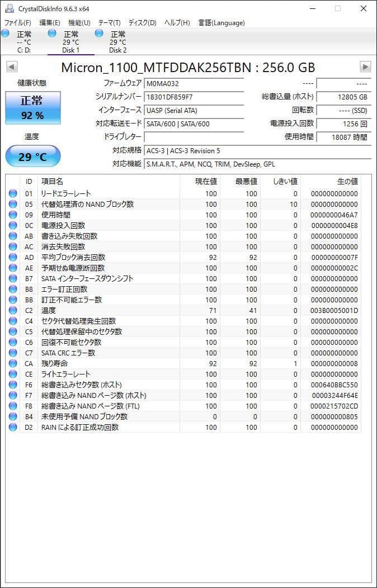Click the status orb for ID BB row
Screen dimensions: 377x588
13,300
